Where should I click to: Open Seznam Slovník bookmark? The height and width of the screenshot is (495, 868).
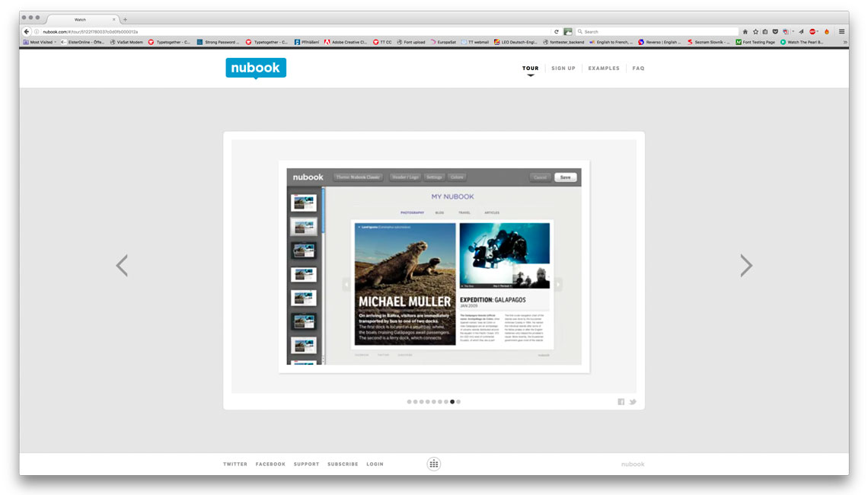(x=709, y=42)
